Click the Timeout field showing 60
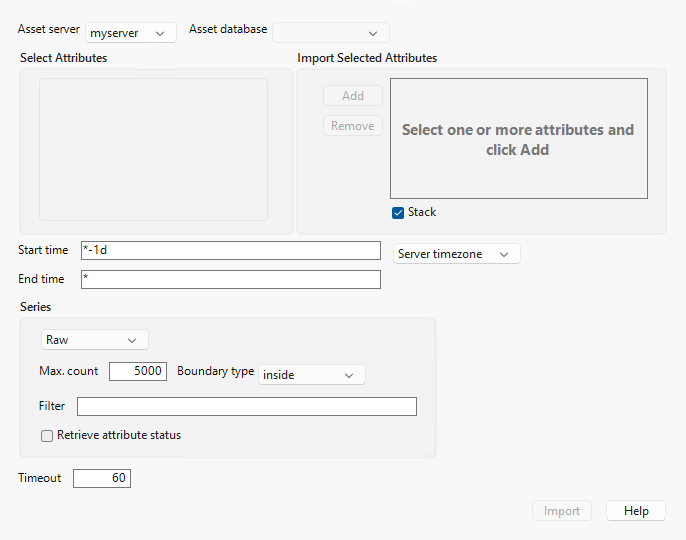This screenshot has width=686, height=540. (102, 478)
